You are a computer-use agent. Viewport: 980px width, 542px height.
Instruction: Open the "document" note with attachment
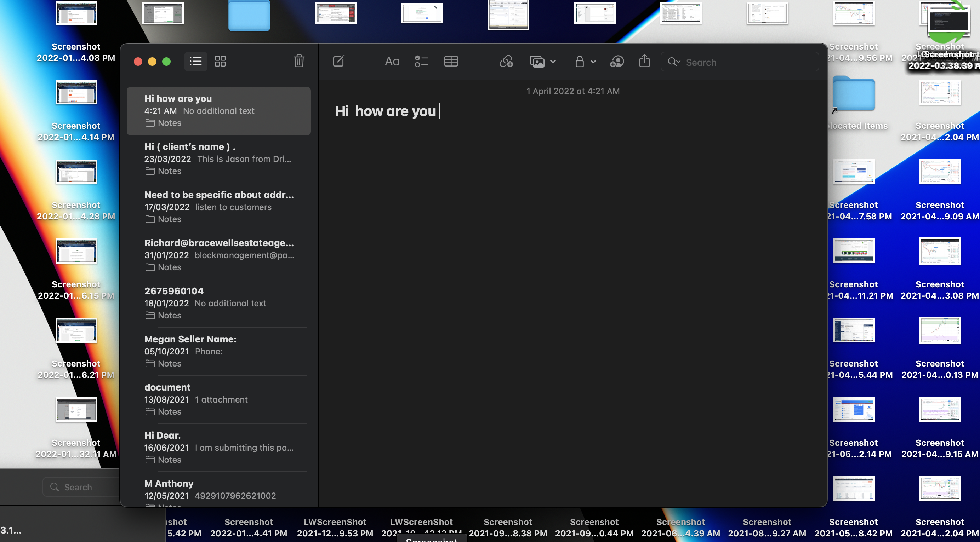tap(219, 399)
